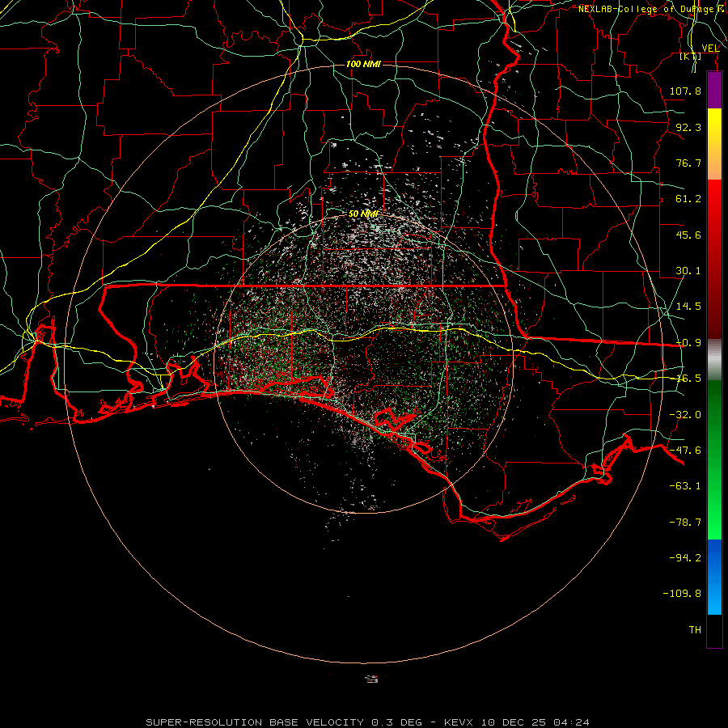Click the "100 NMI" range ring label

(x=363, y=64)
